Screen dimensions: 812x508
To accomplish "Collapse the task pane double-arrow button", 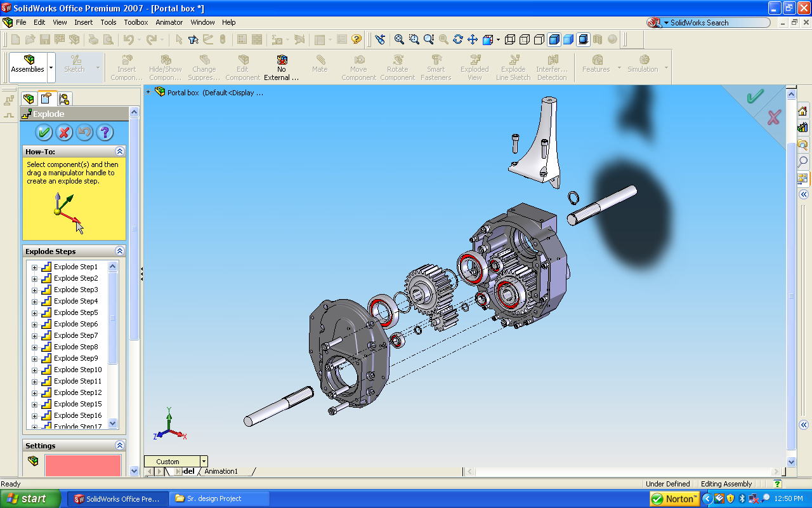I will pos(803,194).
